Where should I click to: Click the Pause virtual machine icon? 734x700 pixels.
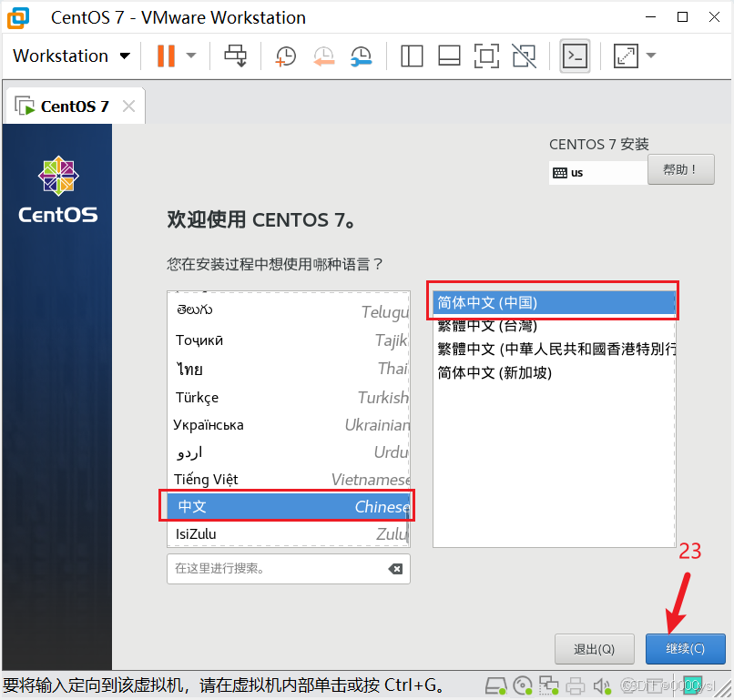coord(166,56)
